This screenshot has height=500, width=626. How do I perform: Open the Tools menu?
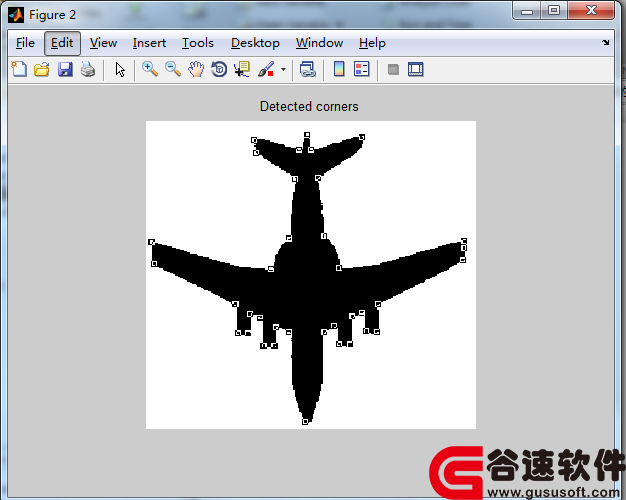tap(198, 43)
